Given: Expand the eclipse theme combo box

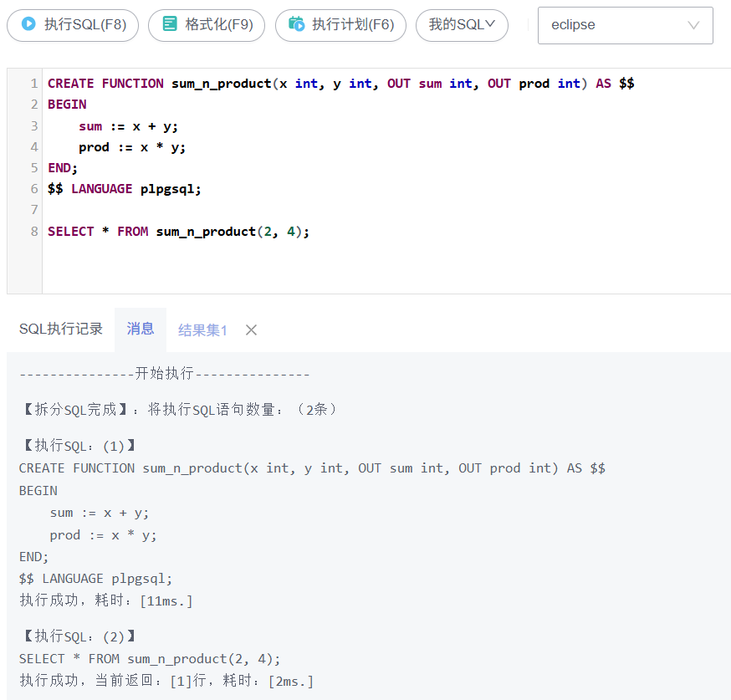Looking at the screenshot, I should (x=625, y=26).
